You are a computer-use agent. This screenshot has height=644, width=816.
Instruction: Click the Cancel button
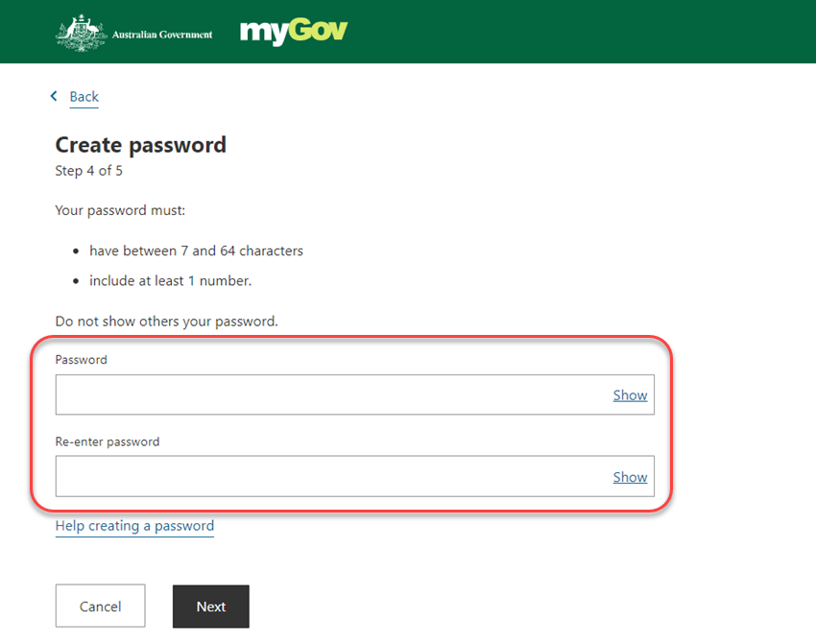pos(101,606)
